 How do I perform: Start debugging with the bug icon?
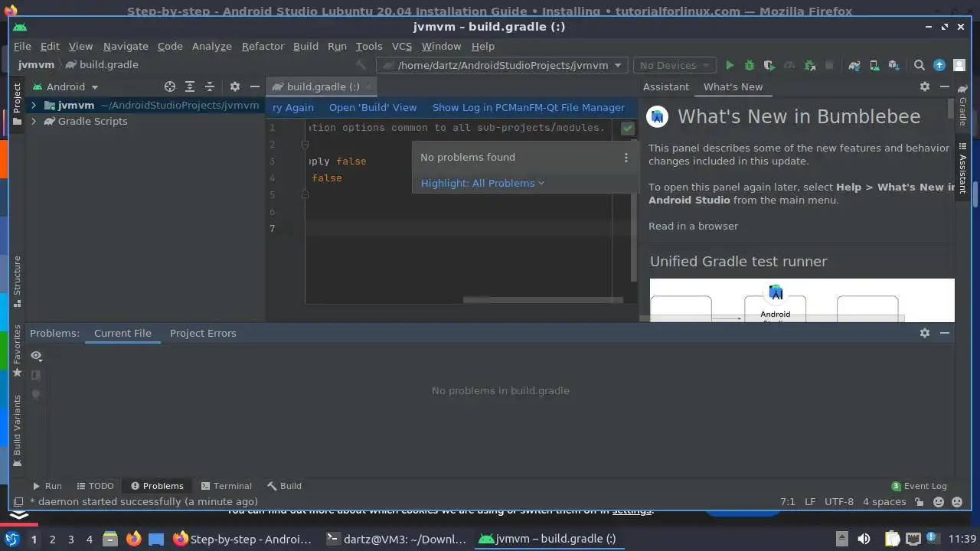750,66
